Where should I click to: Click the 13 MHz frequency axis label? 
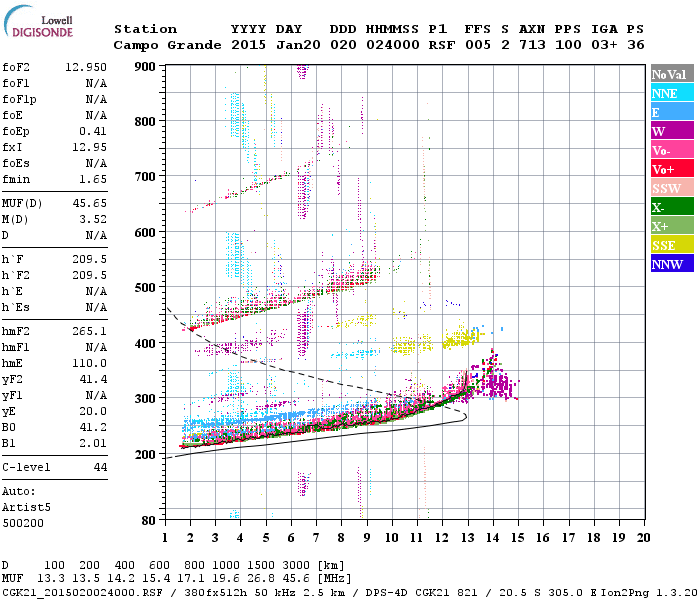point(467,538)
